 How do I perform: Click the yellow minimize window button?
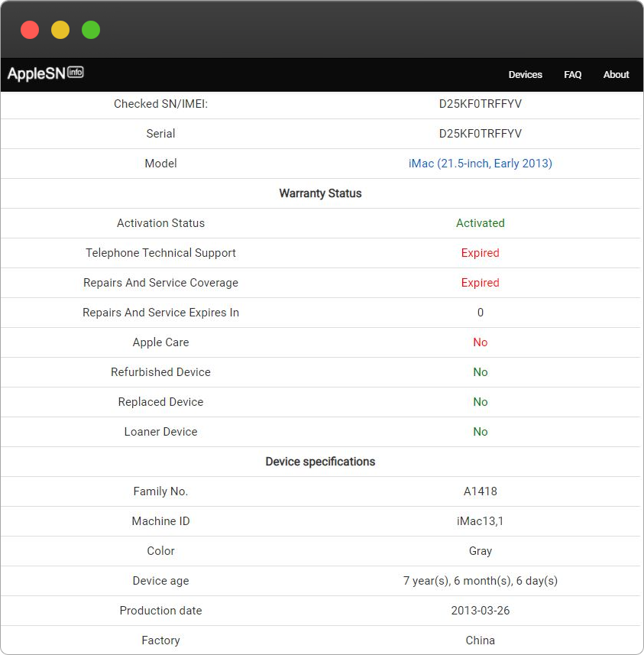point(60,30)
